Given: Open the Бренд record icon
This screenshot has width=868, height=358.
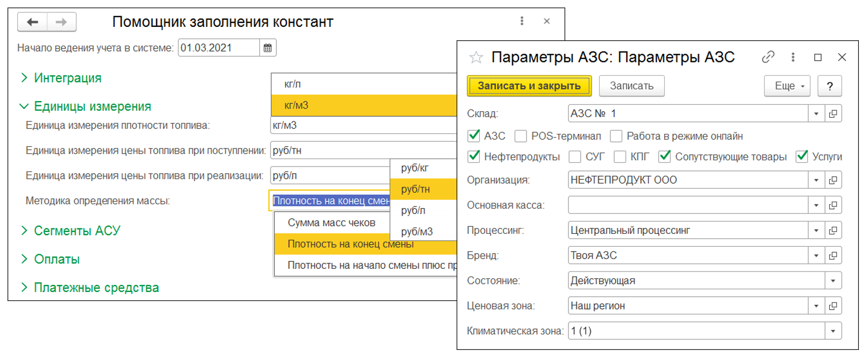Looking at the screenshot, I should click(x=833, y=255).
